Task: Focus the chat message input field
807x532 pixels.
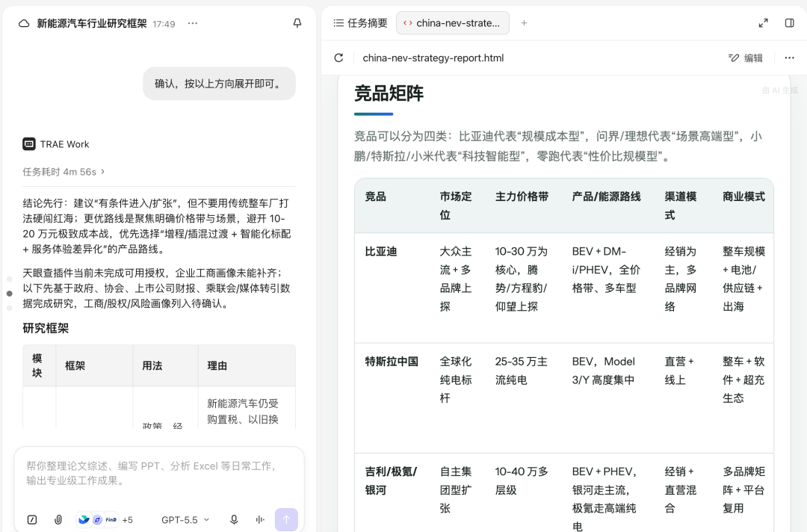Action: [159, 474]
